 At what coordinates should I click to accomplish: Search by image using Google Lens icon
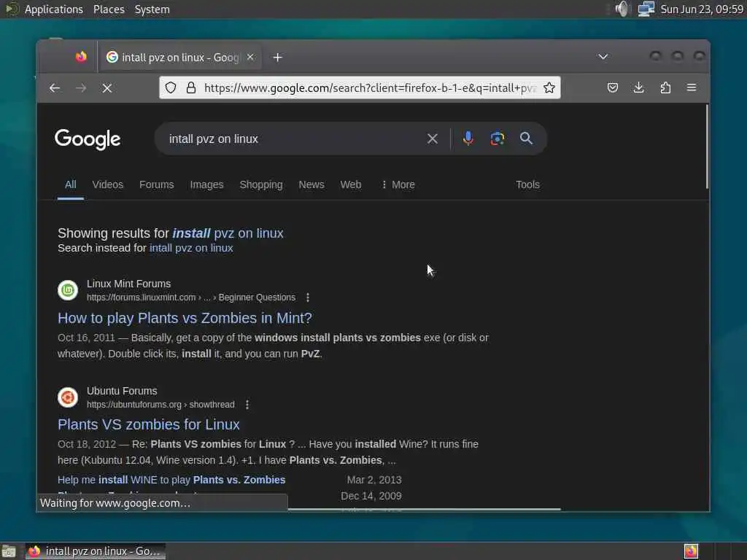tap(498, 139)
